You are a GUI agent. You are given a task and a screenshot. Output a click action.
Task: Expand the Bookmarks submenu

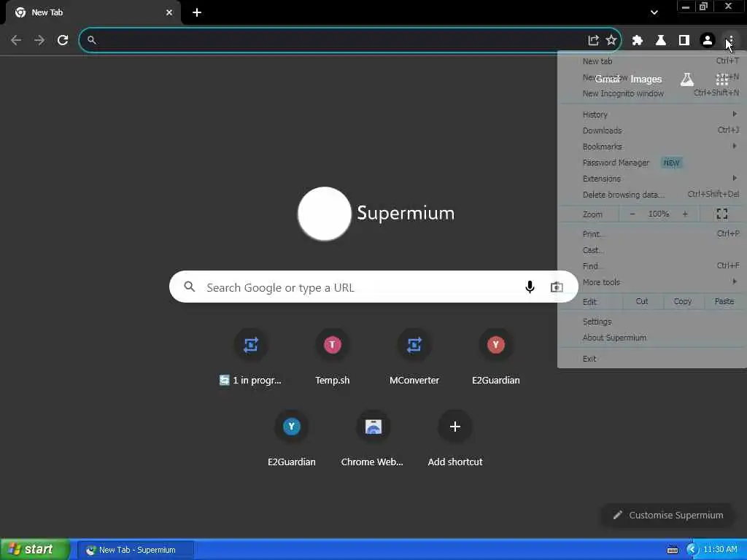(x=653, y=146)
